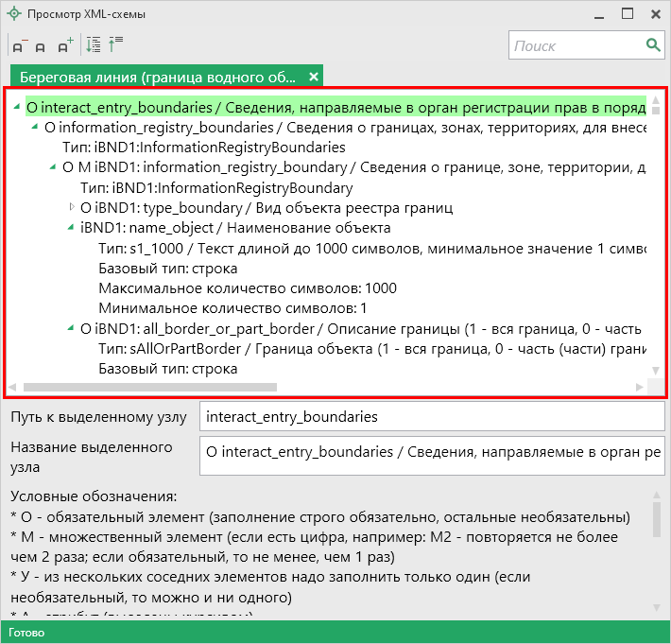Click the horizontal scrollbar in the tree
Image resolution: width=671 pixels, height=644 pixels.
[x=151, y=387]
